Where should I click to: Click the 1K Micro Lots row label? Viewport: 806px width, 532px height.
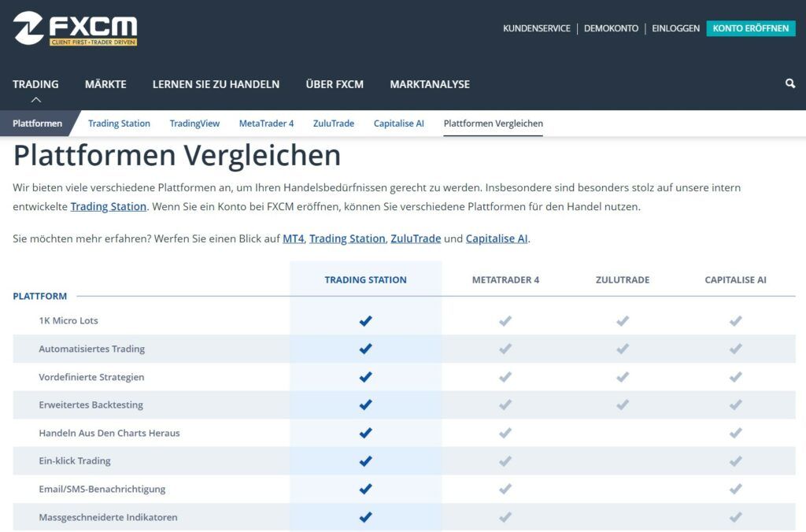[68, 320]
